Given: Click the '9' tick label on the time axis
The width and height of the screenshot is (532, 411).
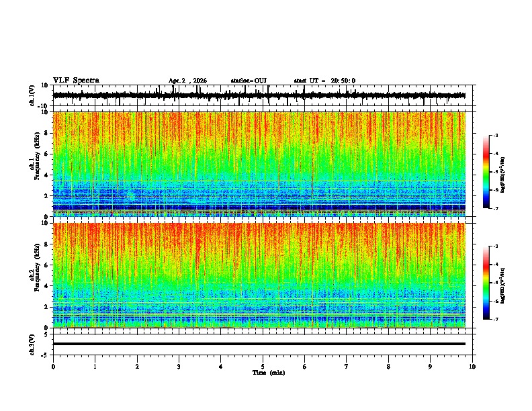Looking at the screenshot, I should pos(430,367).
